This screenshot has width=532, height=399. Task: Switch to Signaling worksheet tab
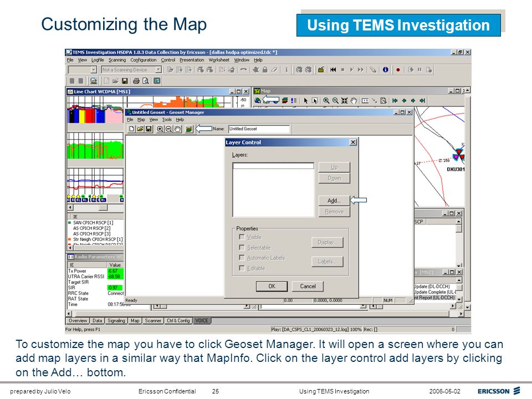coord(116,321)
